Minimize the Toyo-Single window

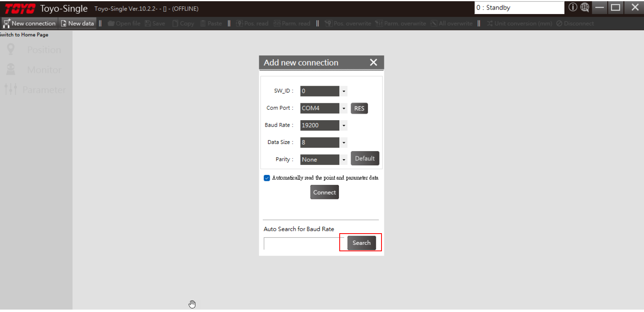[600, 7]
